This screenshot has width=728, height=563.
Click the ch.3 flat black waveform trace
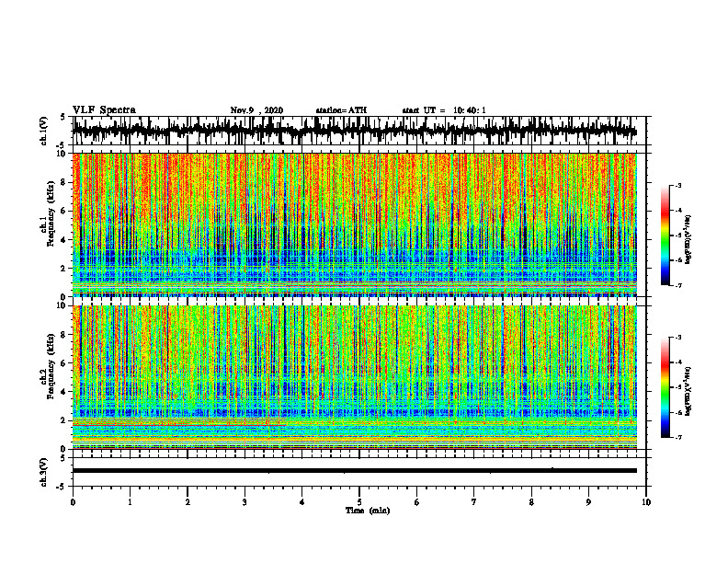354,471
